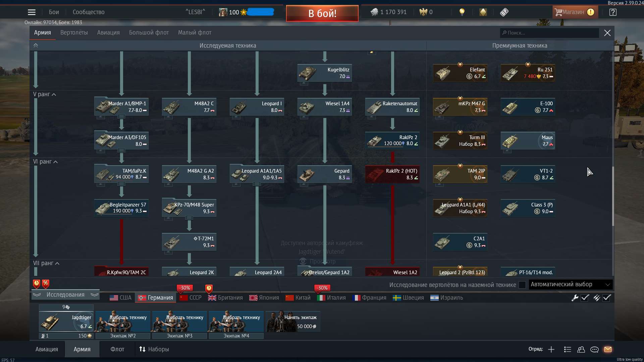Expand the Marder A1/BMP-1 vehicle group

point(121,117)
